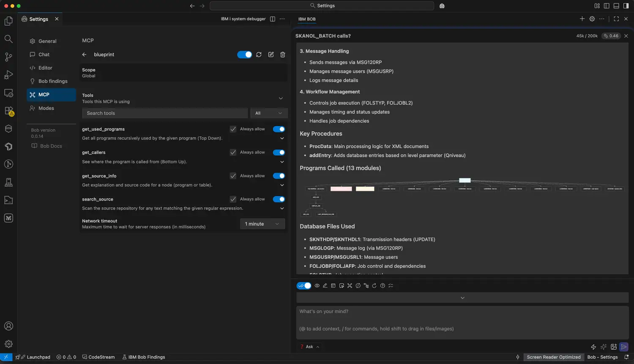Screen dimensions: 634x364
Task: Select the Chat settings section
Action: (x=51, y=54)
